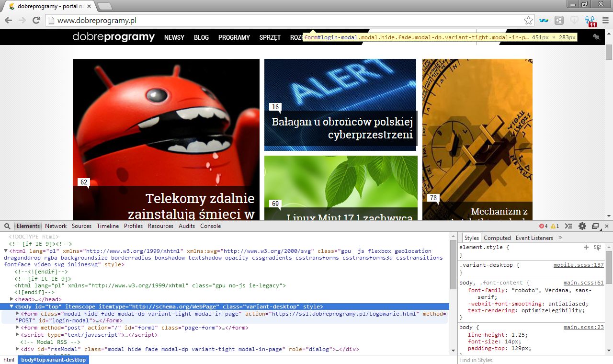Expand the login-modal form node
This screenshot has height=364, width=613.
click(x=18, y=314)
